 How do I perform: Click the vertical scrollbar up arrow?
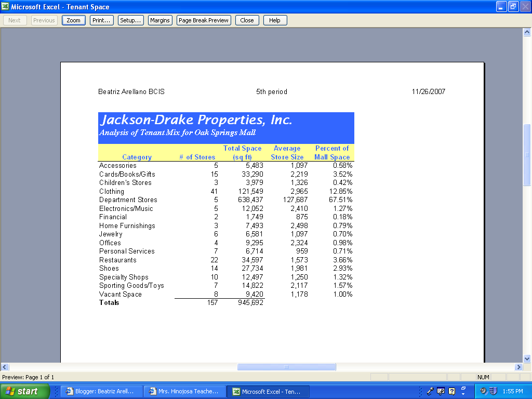click(527, 32)
